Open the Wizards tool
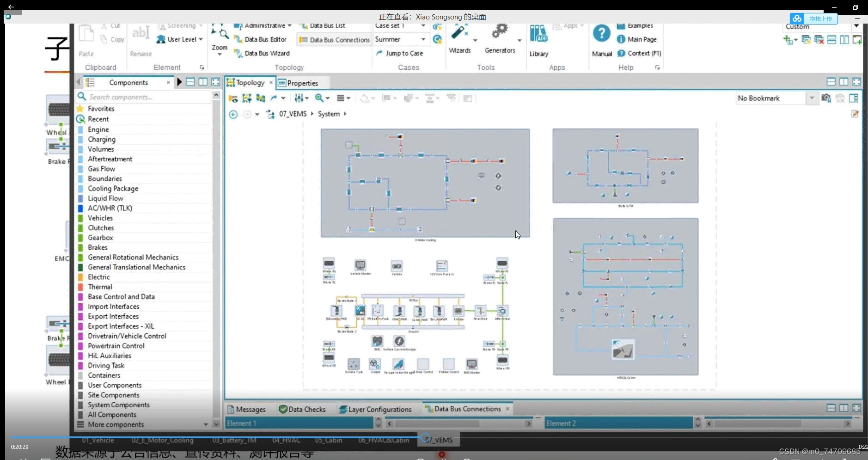This screenshot has width=868, height=460. tap(460, 39)
